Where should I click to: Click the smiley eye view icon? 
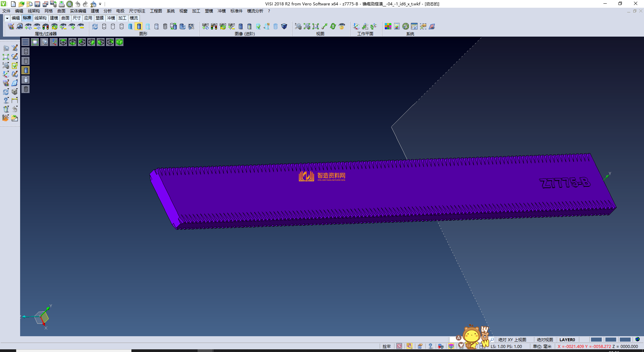(342, 27)
